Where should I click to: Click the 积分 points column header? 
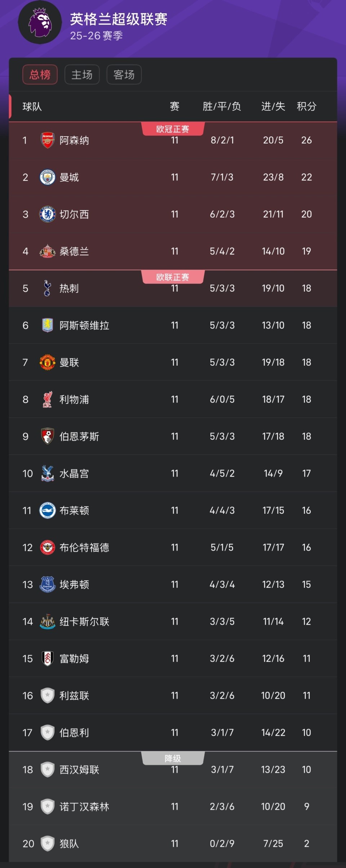point(306,106)
